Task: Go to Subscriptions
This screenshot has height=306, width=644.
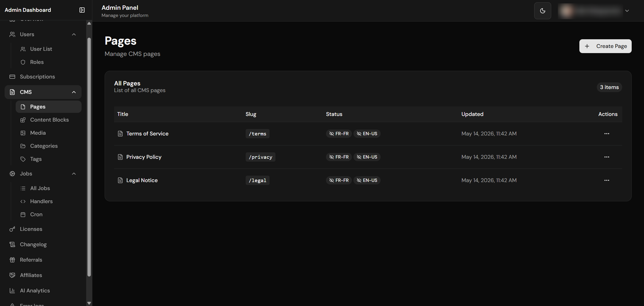Action: coord(43,77)
